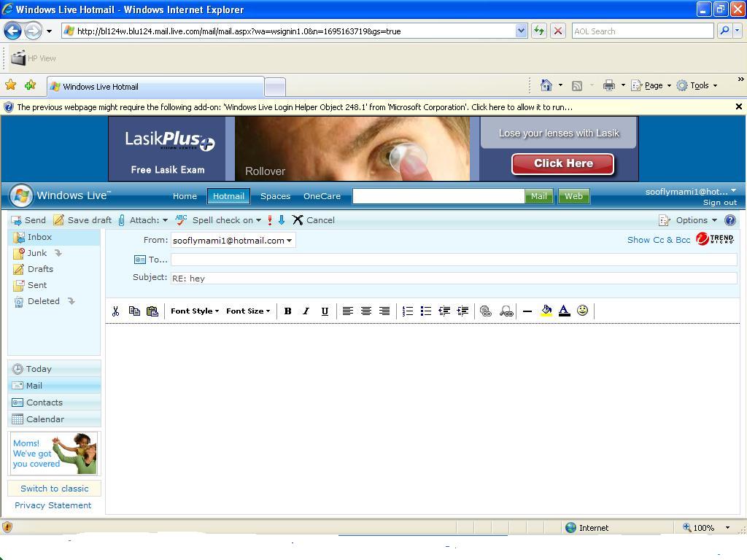The height and width of the screenshot is (560, 747).
Task: Set high importance with red exclamation
Action: 270,220
